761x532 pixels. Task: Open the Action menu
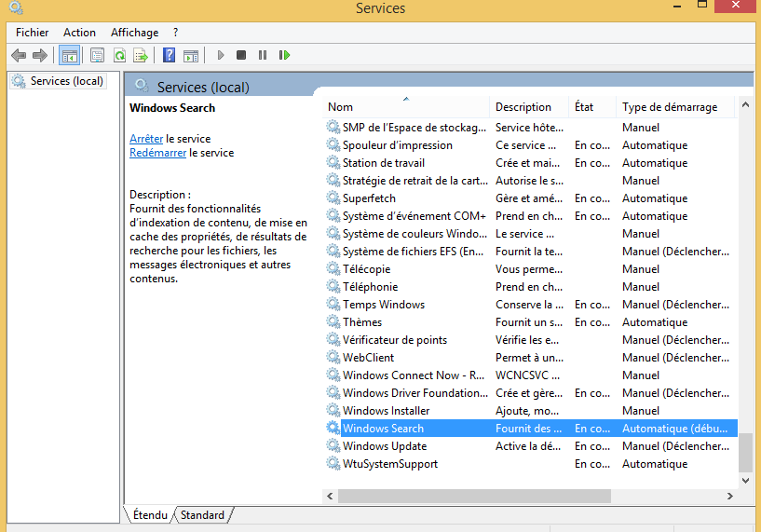coord(79,33)
